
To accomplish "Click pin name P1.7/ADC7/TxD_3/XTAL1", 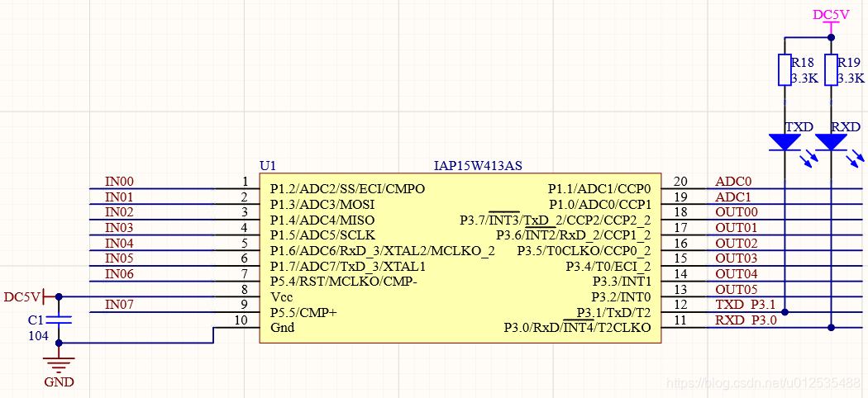I will click(x=348, y=267).
